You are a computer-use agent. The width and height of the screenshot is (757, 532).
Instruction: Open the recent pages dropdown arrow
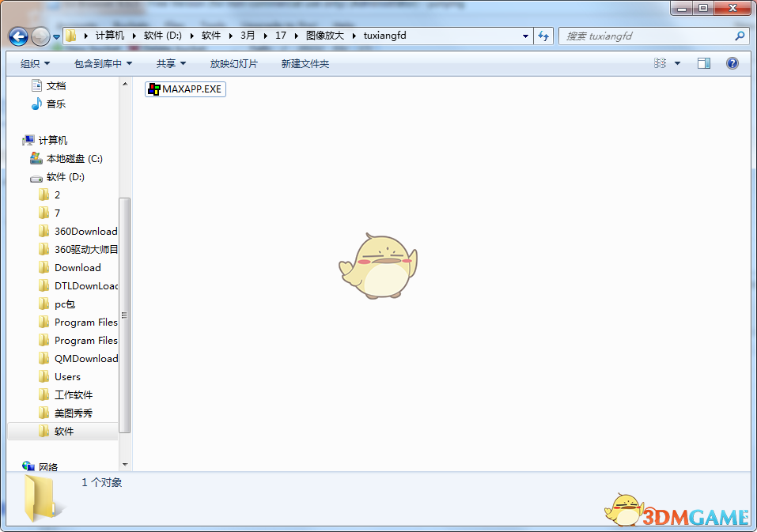(57, 36)
